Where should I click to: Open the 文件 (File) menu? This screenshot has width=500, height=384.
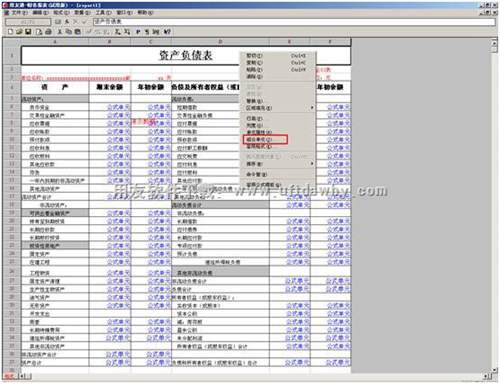tap(20, 12)
